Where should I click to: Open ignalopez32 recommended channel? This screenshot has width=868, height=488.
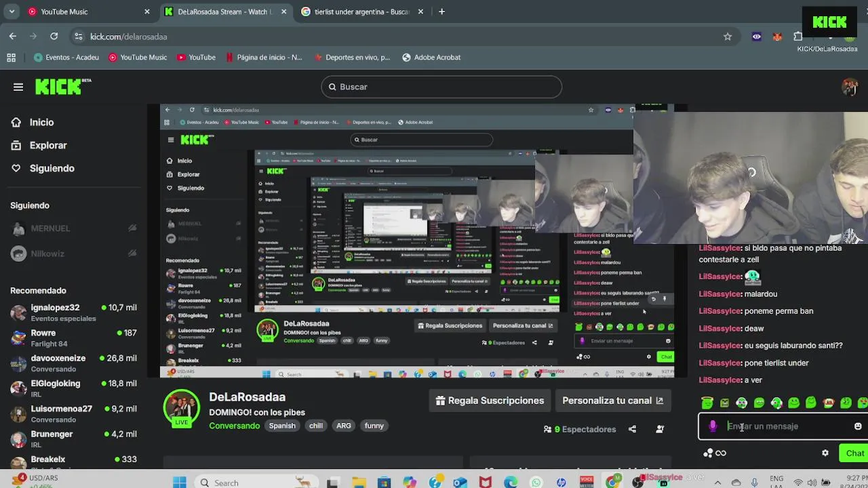(73, 312)
